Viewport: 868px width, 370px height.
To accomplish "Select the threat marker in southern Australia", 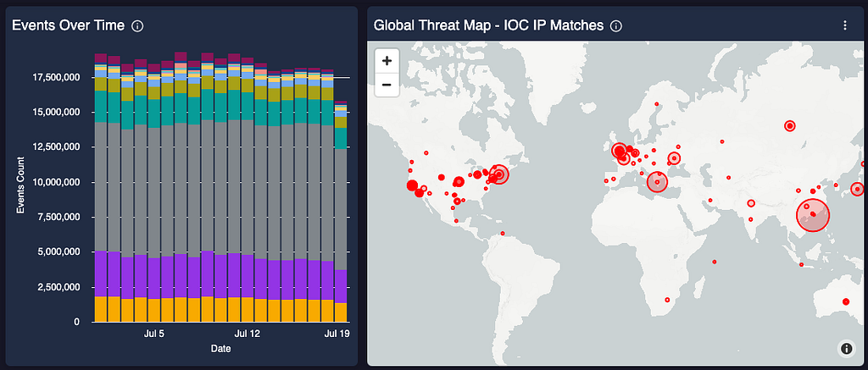I will (846, 301).
